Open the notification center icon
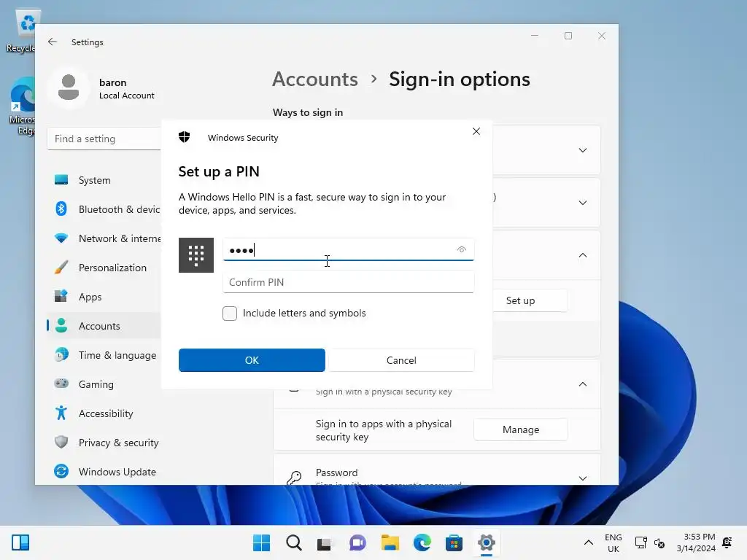The image size is (747, 560). (x=727, y=542)
